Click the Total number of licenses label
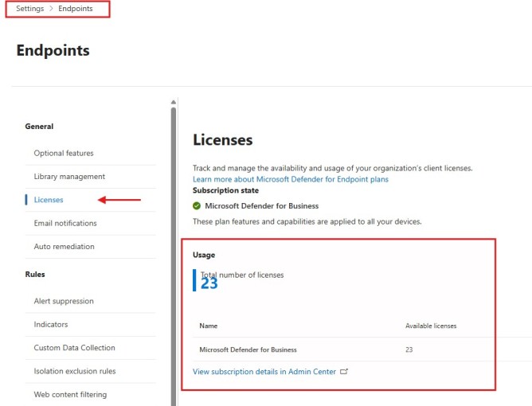532x406 pixels. [242, 275]
